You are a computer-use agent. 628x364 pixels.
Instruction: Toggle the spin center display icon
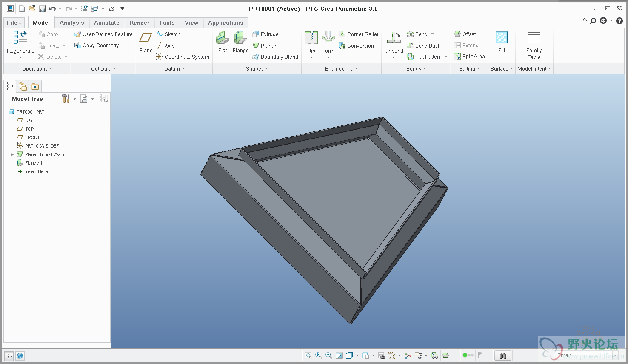[408, 355]
